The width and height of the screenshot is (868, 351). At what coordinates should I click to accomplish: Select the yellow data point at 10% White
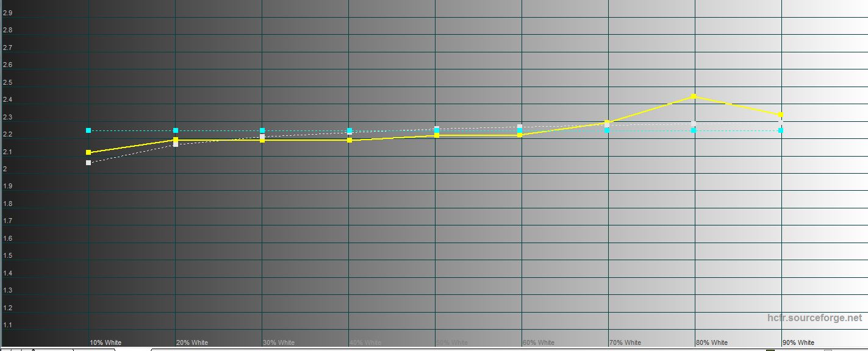(x=88, y=152)
